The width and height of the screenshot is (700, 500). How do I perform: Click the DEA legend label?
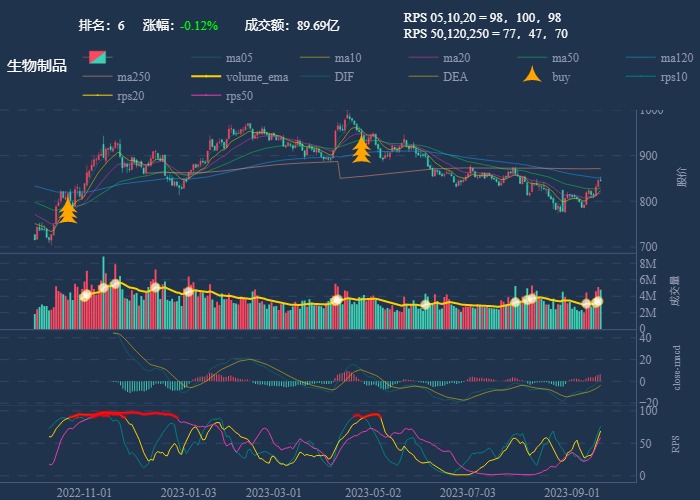(x=455, y=77)
